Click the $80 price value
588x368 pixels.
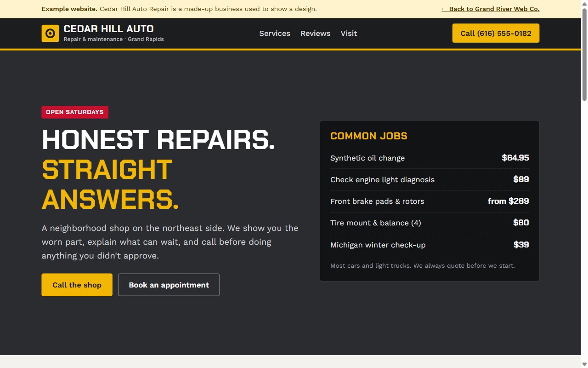521,223
